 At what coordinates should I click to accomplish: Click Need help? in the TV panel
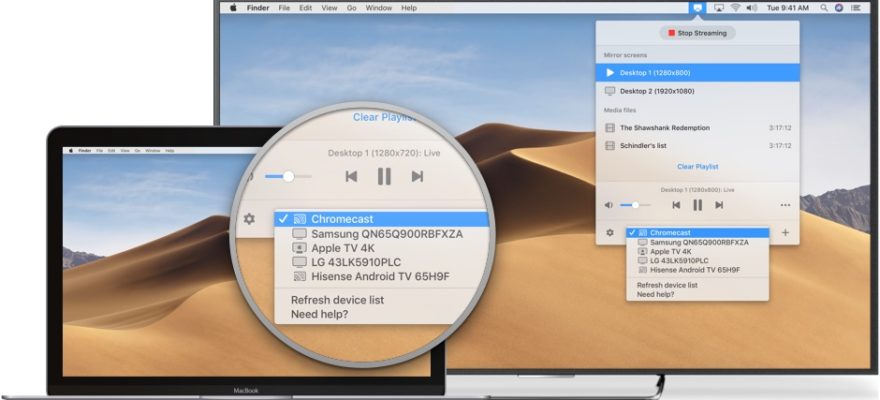(656, 294)
